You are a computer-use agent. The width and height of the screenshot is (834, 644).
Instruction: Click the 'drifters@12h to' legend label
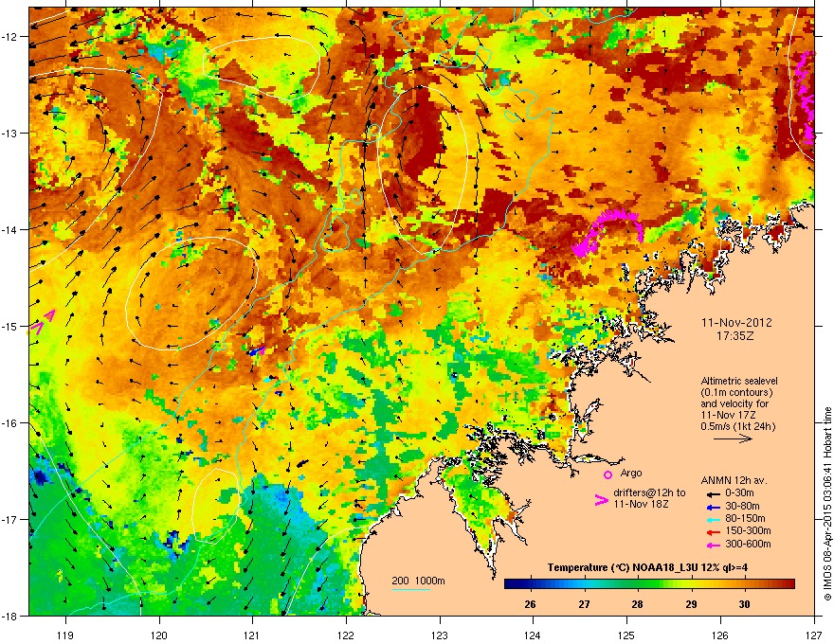[649, 492]
